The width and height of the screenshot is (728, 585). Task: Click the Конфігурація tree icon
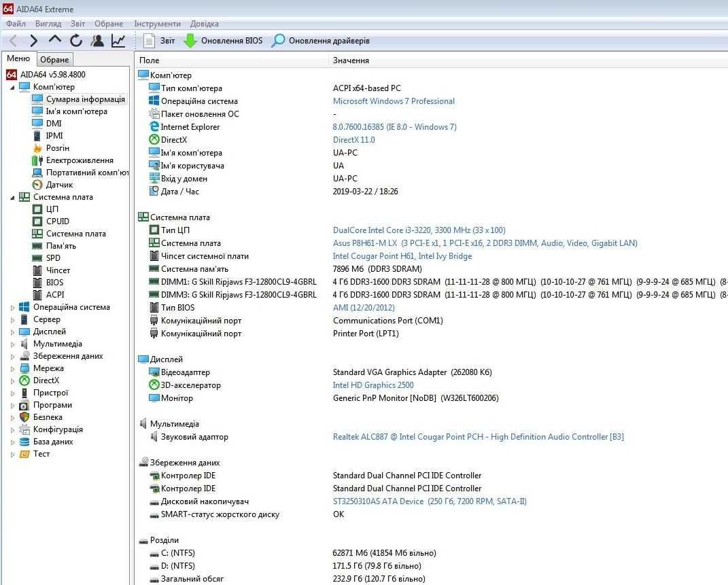point(24,429)
